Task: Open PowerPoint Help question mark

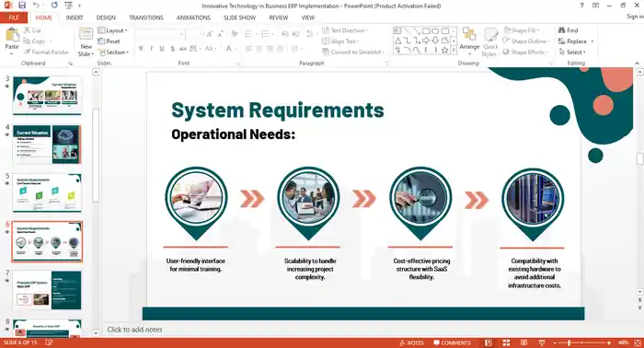Action: tap(581, 6)
